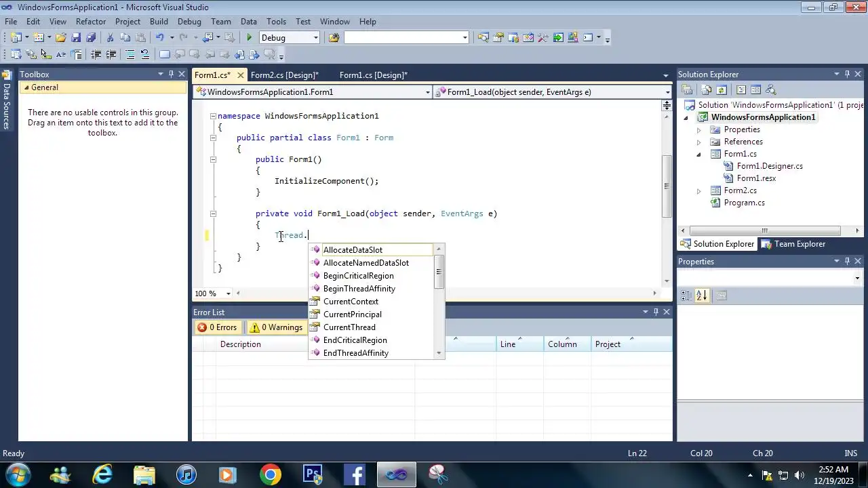Click the IntelliSense list scrollbar thumb
This screenshot has width=868, height=488.
[x=439, y=272]
